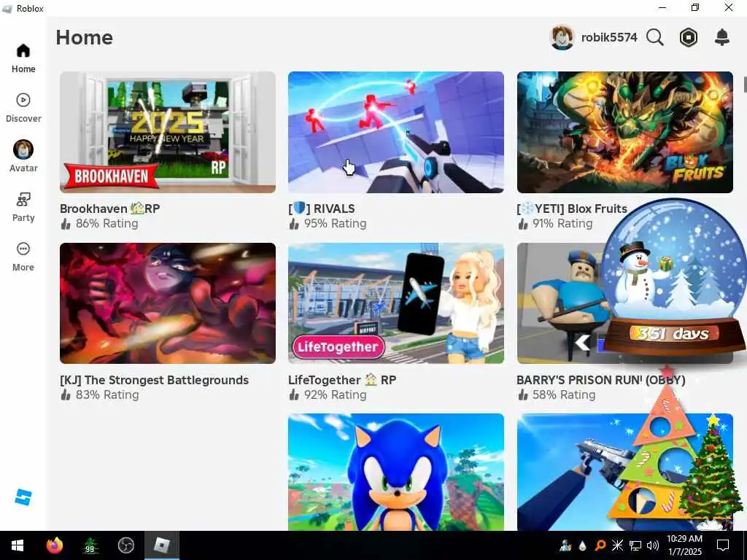Open the Party section in sidebar
This screenshot has width=747, height=560.
pos(23,207)
